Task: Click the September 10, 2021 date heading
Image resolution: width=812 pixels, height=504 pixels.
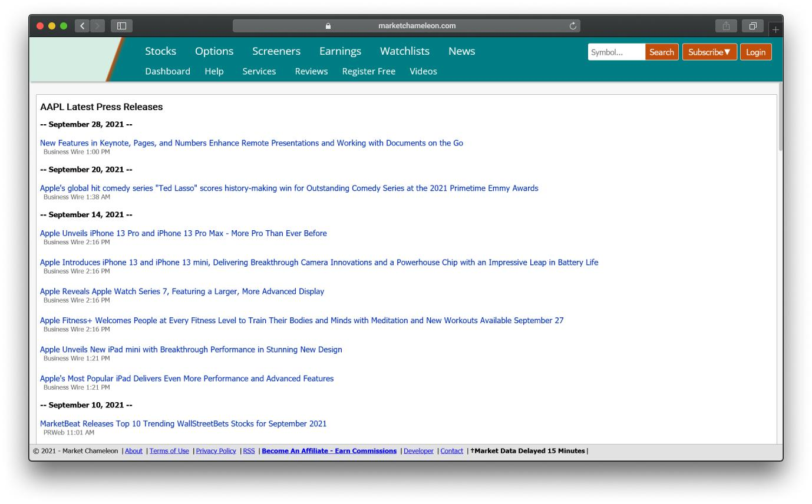Action: [x=86, y=405]
